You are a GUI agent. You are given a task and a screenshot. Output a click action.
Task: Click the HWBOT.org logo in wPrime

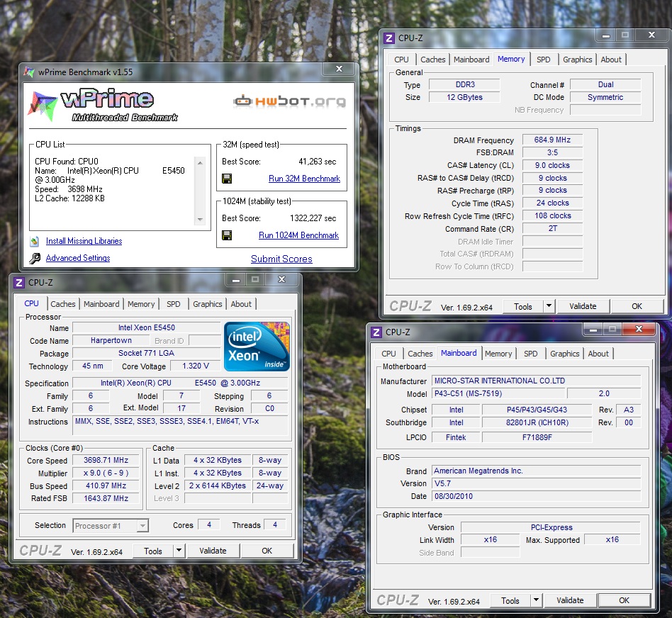pos(290,101)
